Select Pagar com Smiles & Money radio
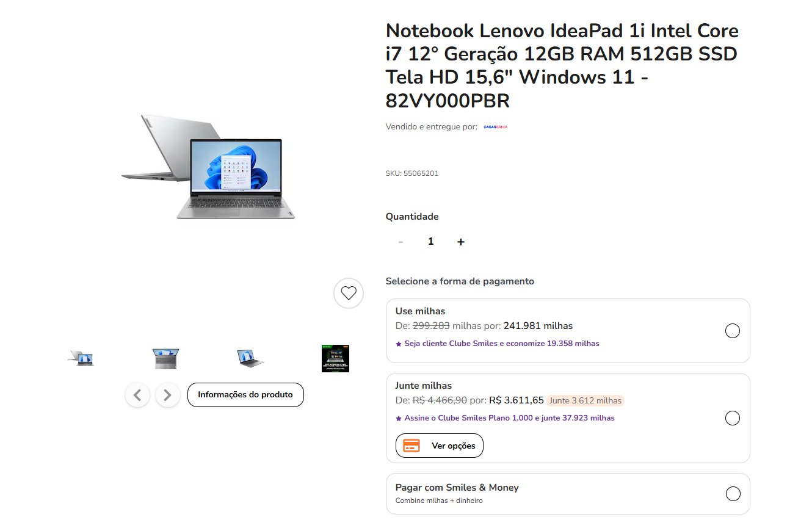The width and height of the screenshot is (812, 520). [733, 494]
